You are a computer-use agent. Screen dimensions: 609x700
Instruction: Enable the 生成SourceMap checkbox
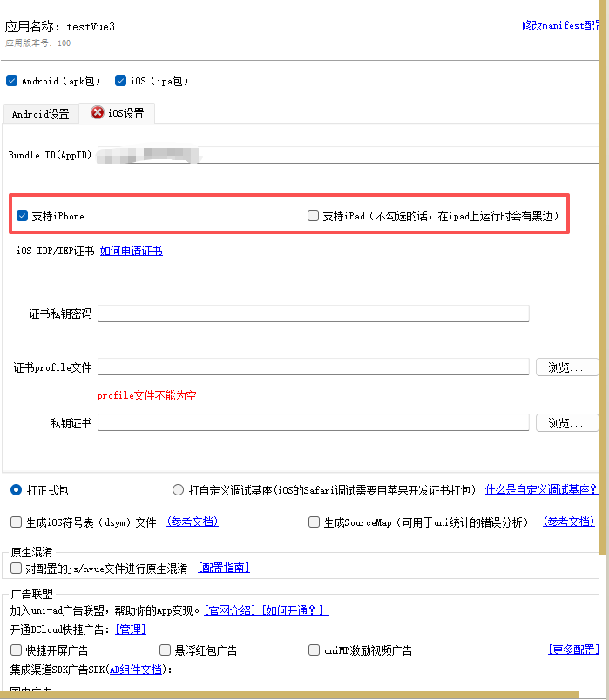(x=315, y=522)
